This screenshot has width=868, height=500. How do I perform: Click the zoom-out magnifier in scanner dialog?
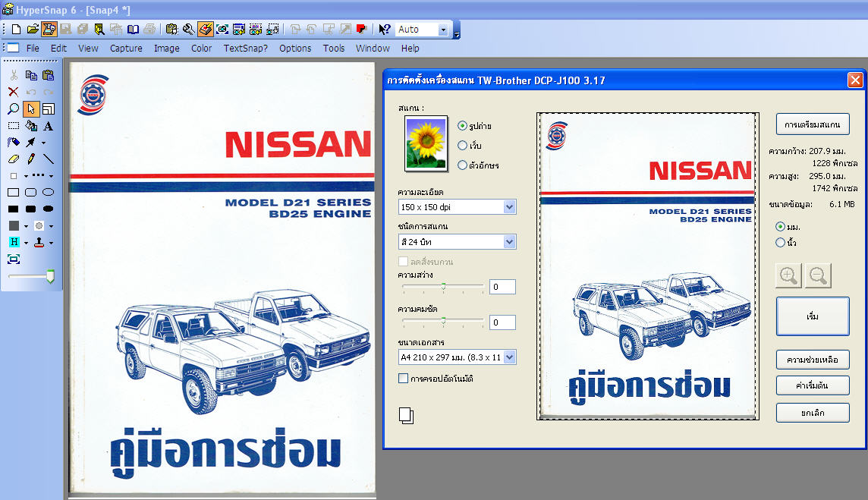pyautogui.click(x=818, y=275)
